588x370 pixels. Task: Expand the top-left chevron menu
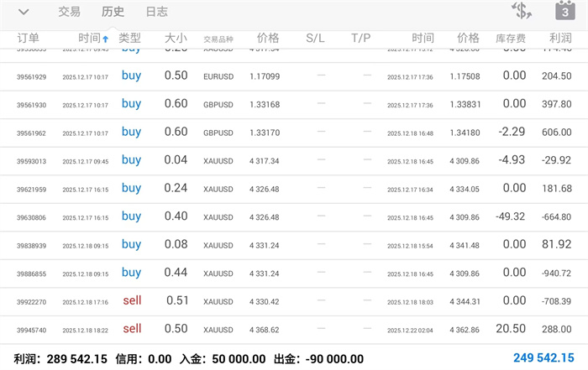[x=24, y=12]
